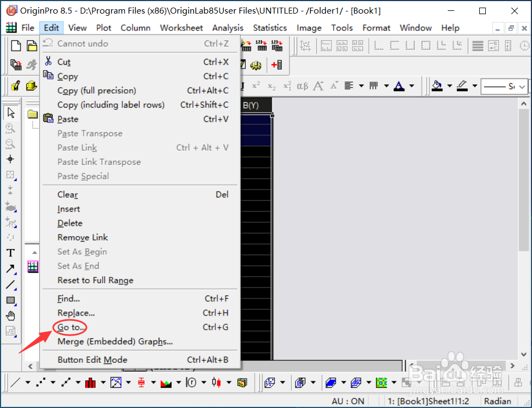Choose Merge (Embedded) Graphs... entry
This screenshot has height=408, width=532.
140,342
